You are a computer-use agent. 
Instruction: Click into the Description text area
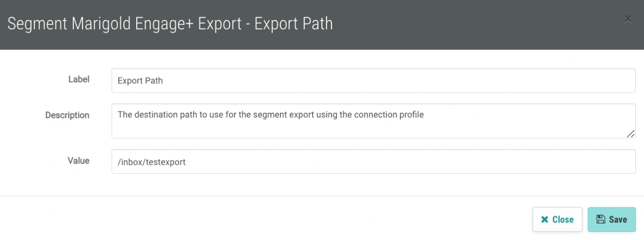[373, 126]
